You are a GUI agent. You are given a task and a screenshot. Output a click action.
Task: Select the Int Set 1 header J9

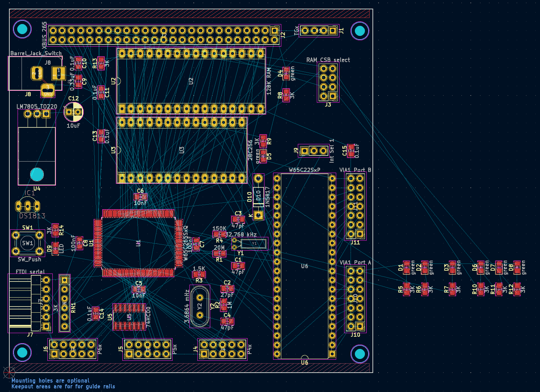pos(314,151)
